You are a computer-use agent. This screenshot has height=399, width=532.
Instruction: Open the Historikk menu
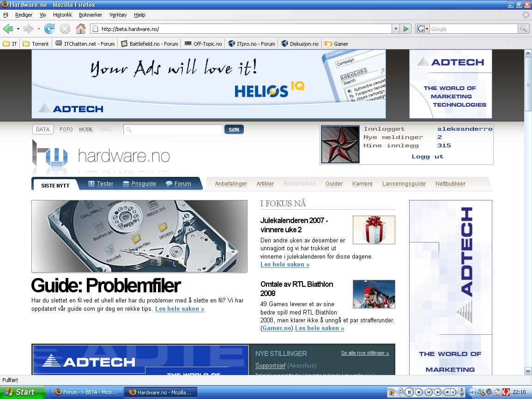coord(62,15)
